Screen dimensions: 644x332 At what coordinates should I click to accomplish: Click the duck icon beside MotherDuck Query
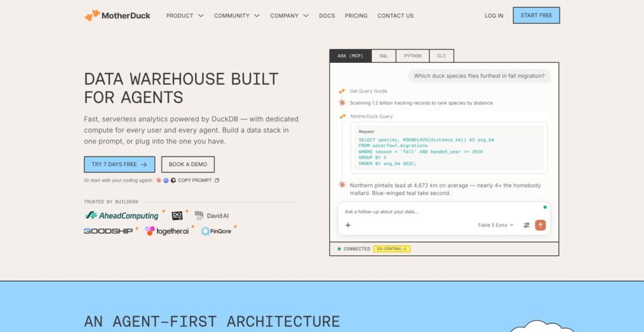pos(343,117)
